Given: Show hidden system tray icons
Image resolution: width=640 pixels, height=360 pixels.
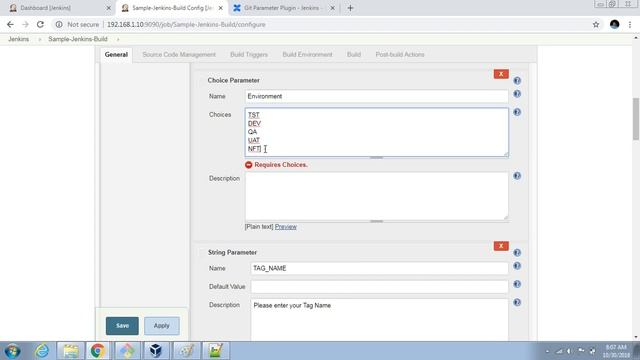Looking at the screenshot, I should (x=547, y=351).
